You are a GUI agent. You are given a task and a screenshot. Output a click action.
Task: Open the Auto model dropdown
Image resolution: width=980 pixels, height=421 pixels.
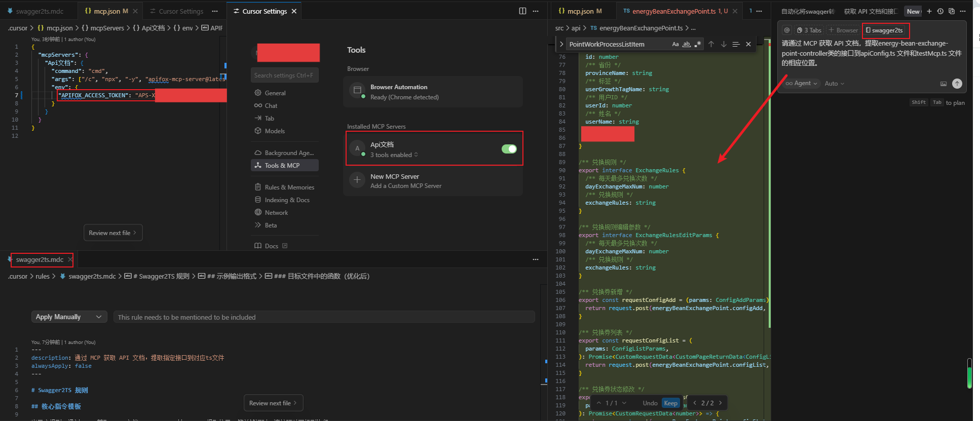pos(834,84)
